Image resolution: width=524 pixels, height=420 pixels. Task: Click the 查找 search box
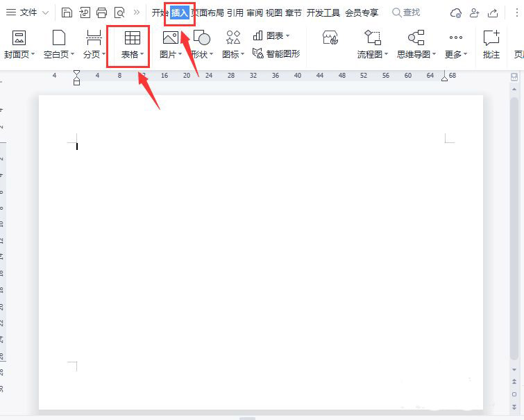tap(406, 12)
